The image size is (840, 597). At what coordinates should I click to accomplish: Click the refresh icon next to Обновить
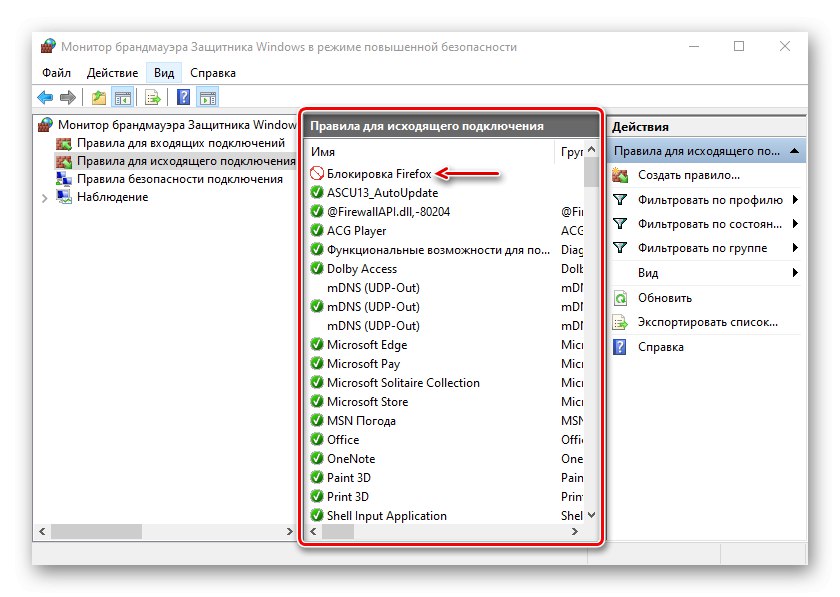point(620,297)
